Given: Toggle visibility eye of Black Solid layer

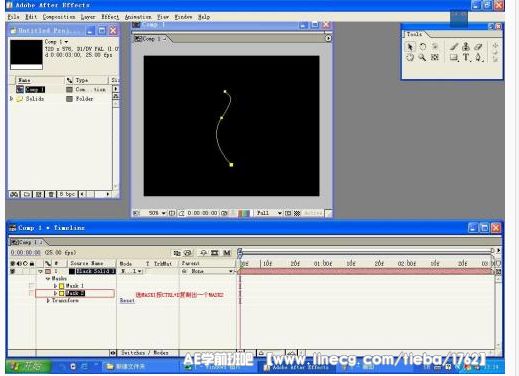Looking at the screenshot, I should [13, 271].
